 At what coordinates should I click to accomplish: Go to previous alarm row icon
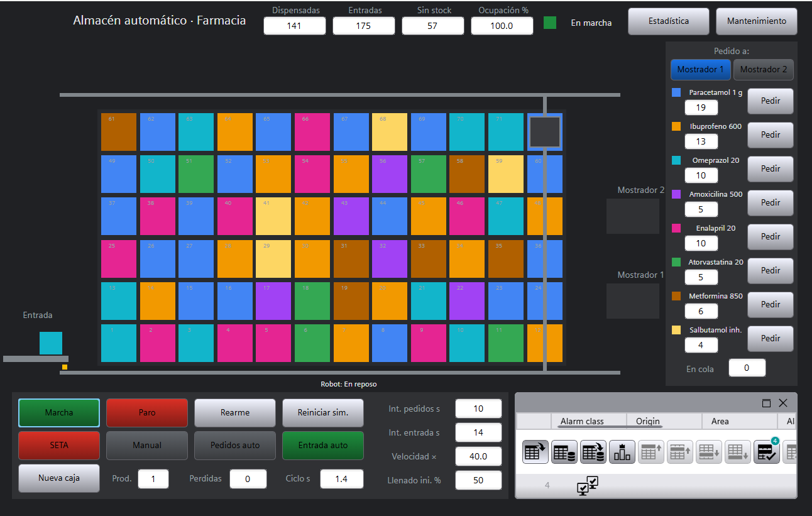coord(680,452)
